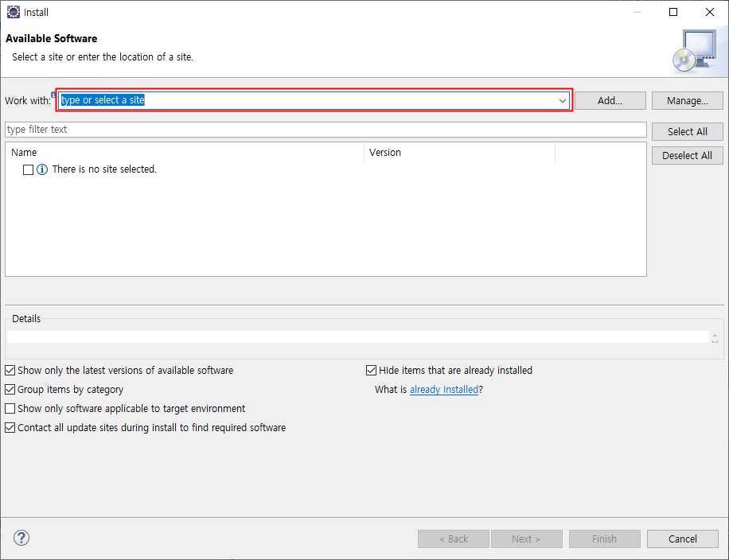Click the < Back button
Viewport: 729px width, 560px height.
(x=454, y=539)
